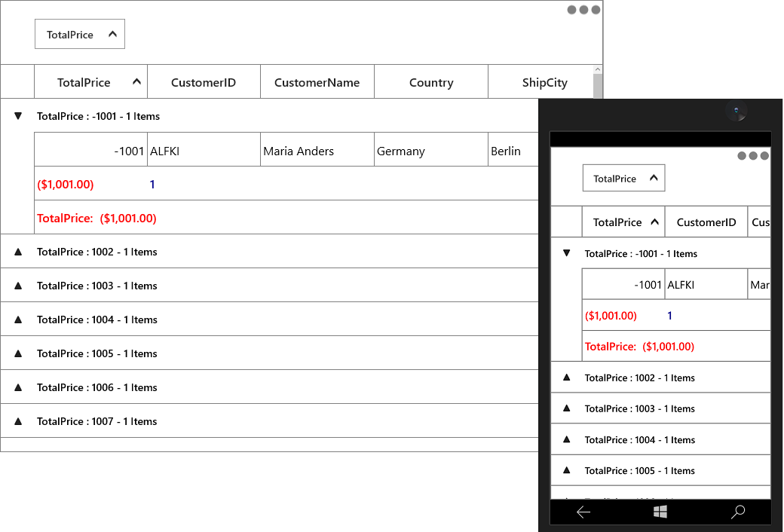This screenshot has height=532, width=784.
Task: Click the phone's back arrow button
Action: coord(583,512)
